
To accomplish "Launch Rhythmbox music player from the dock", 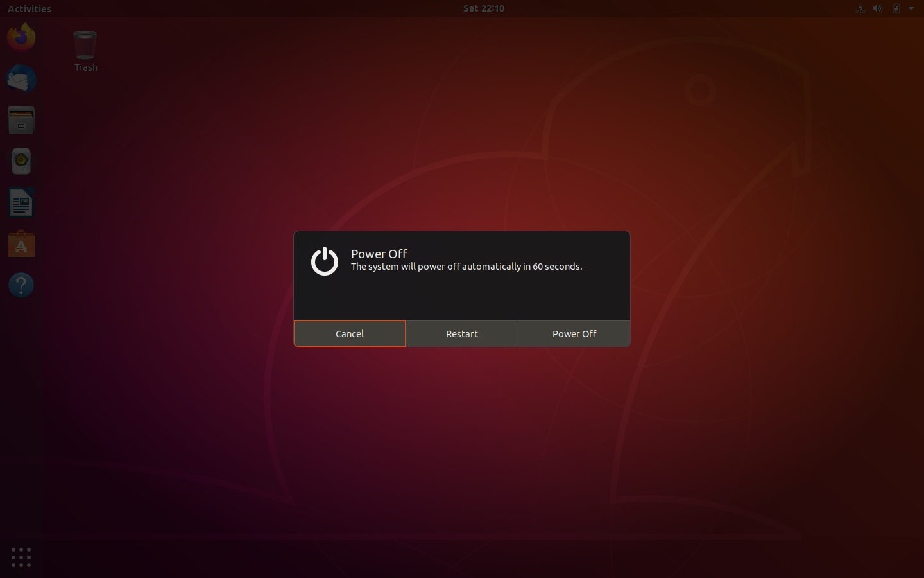I will (21, 161).
